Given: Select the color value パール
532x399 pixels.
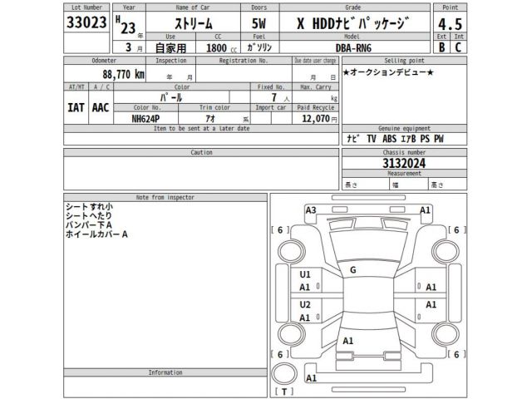Looking at the screenshot, I should [171, 98].
